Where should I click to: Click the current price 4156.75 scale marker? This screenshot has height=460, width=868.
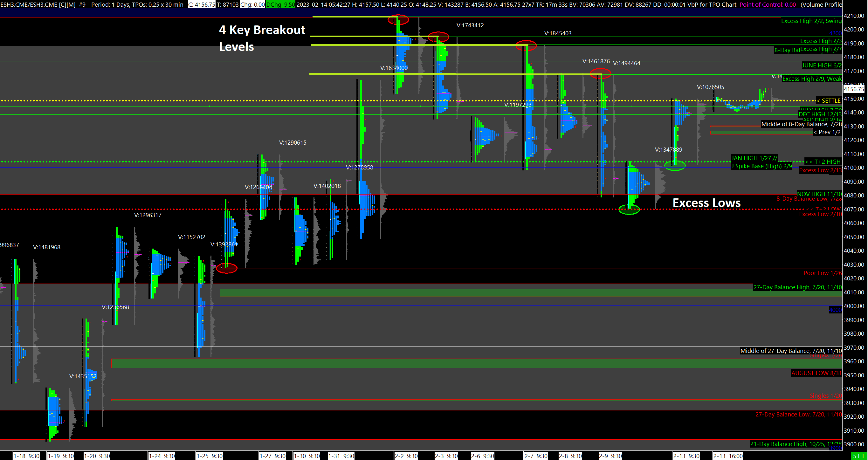853,89
